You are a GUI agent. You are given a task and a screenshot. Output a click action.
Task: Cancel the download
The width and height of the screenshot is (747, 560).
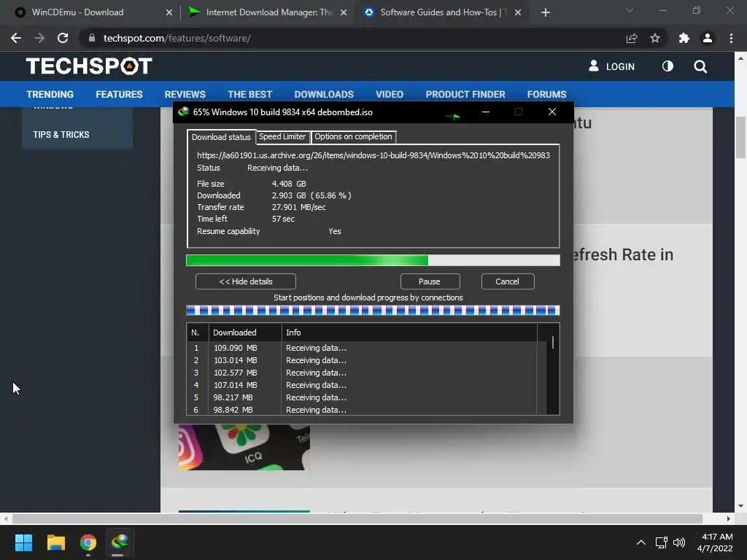[x=508, y=281]
